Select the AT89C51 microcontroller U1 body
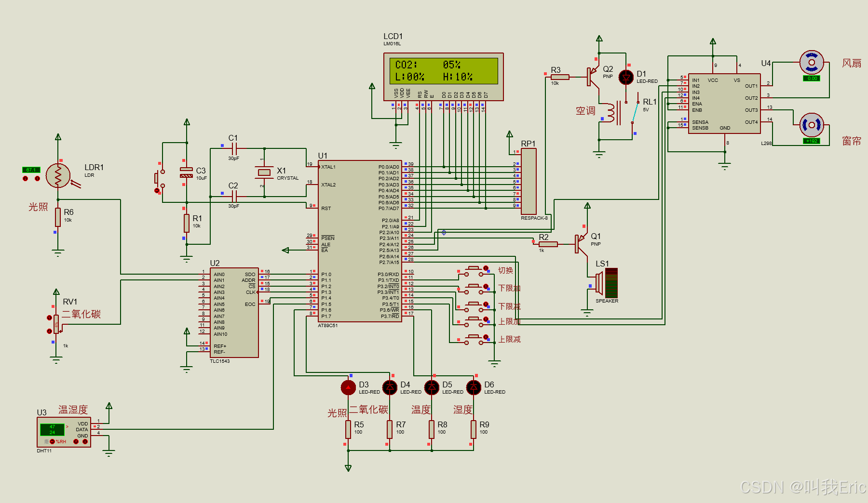This screenshot has width=868, height=503. [360, 241]
